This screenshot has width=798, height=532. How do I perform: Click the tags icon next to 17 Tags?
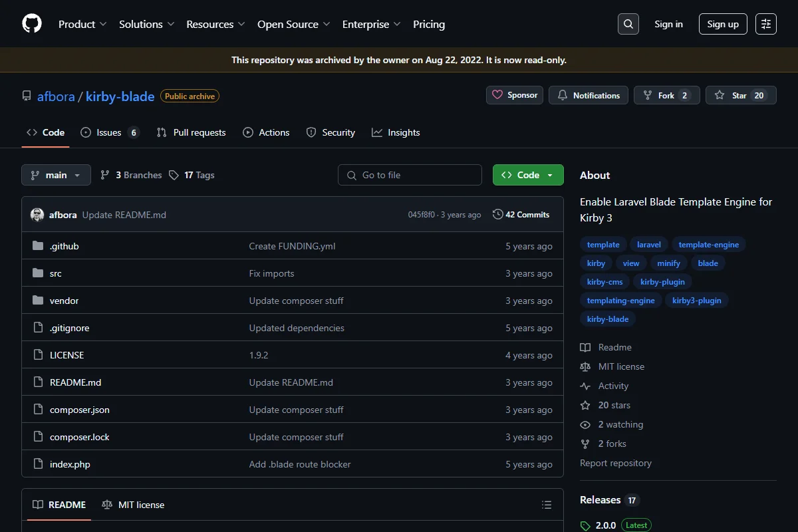(x=174, y=175)
